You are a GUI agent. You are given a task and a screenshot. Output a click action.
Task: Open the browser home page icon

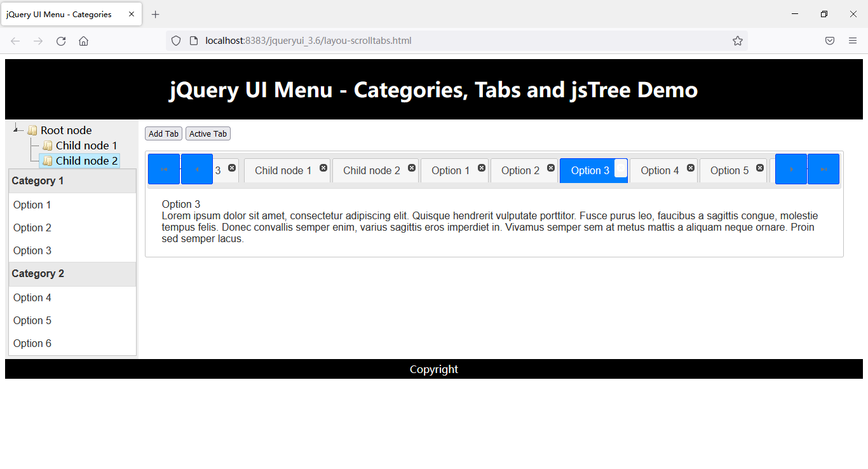click(83, 40)
